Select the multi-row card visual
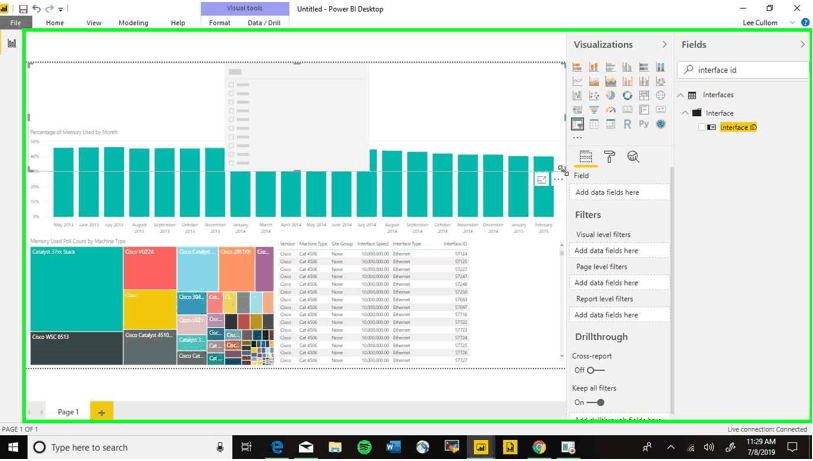The width and height of the screenshot is (813, 461). (x=643, y=110)
